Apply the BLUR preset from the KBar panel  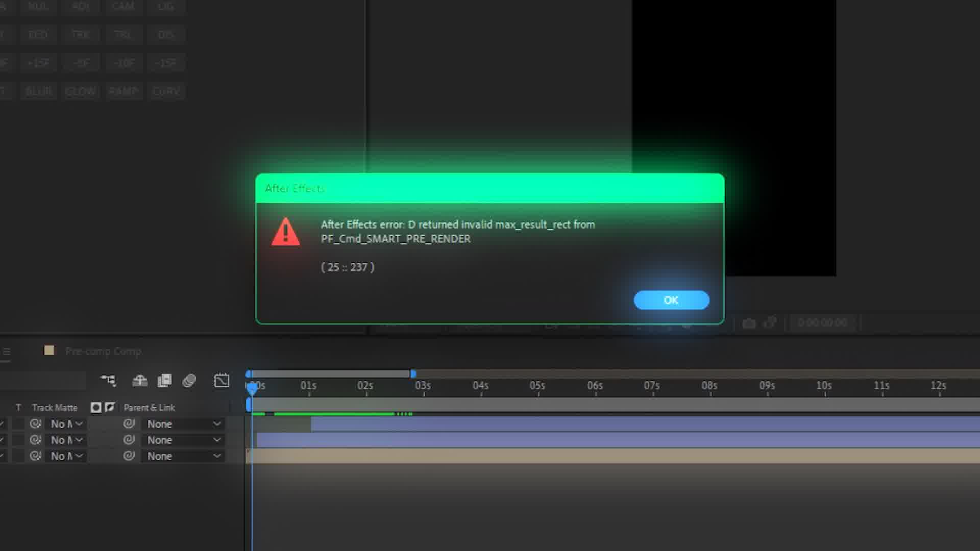click(38, 91)
